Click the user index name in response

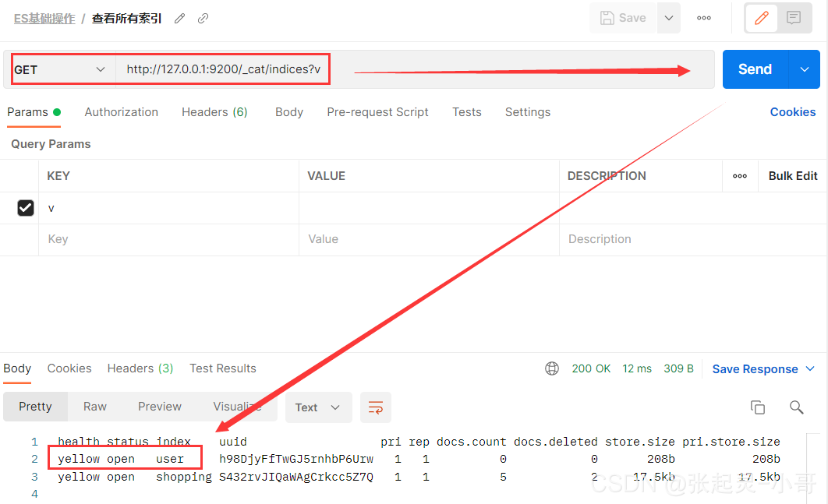[169, 459]
